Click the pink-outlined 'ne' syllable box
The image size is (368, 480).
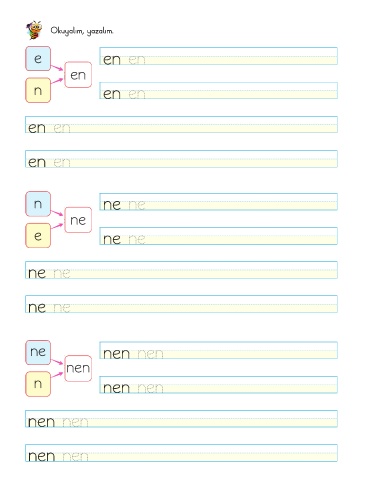tap(78, 220)
